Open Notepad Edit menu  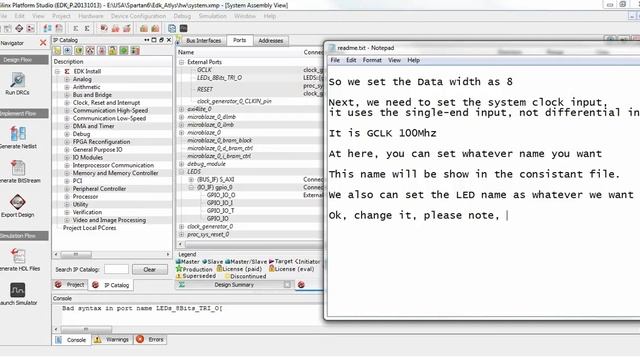tap(351, 60)
